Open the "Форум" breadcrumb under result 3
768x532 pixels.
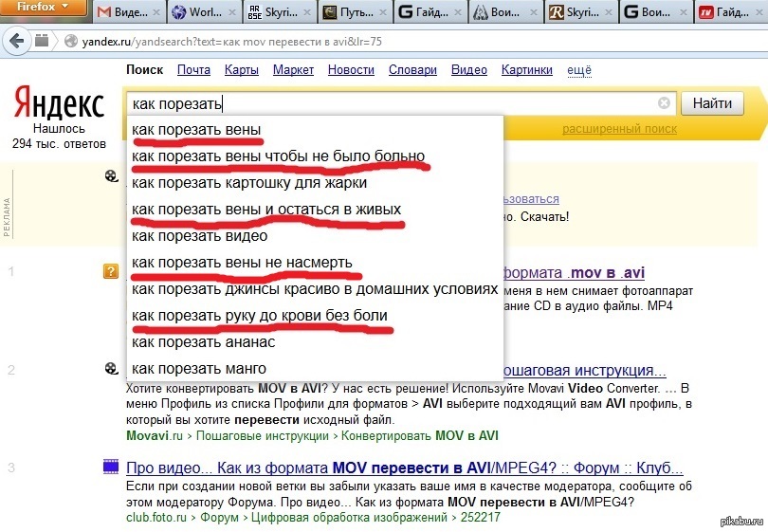pyautogui.click(x=219, y=518)
